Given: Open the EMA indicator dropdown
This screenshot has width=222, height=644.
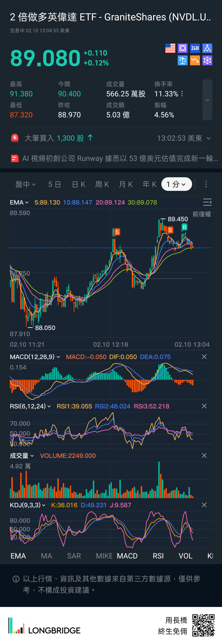Looking at the screenshot, I should 19,202.
